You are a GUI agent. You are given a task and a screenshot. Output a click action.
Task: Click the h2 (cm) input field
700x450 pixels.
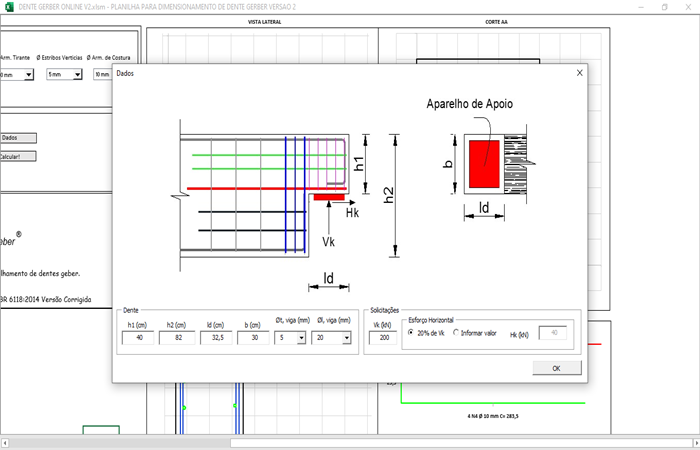tap(176, 338)
